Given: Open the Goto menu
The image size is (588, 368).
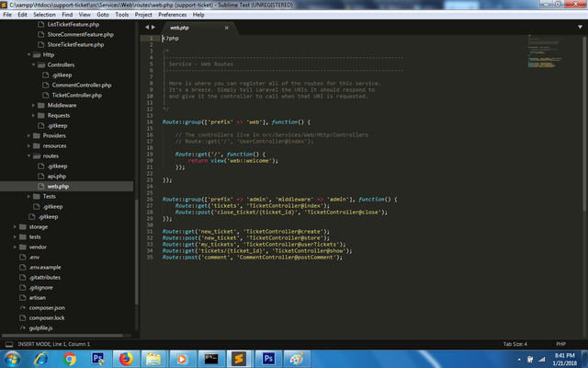Looking at the screenshot, I should point(103,15).
